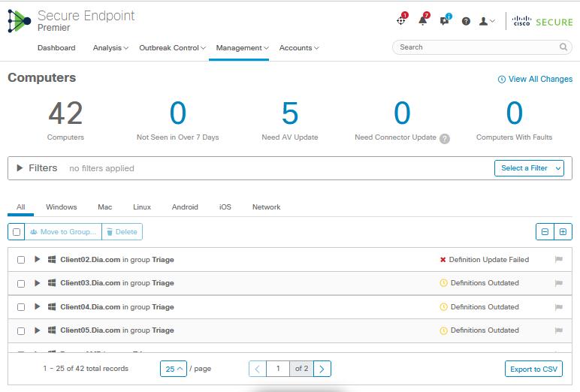Open the Analysis menu
580x392 pixels.
[110, 48]
